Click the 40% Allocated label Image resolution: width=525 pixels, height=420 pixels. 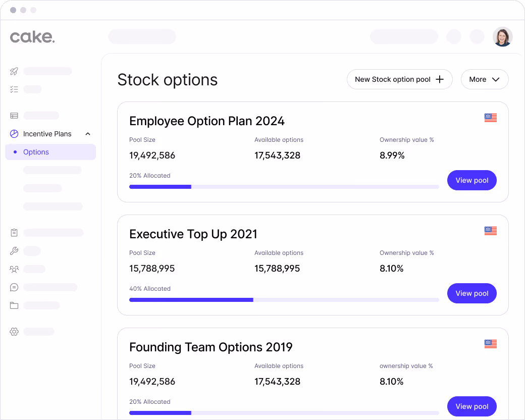[x=149, y=289]
